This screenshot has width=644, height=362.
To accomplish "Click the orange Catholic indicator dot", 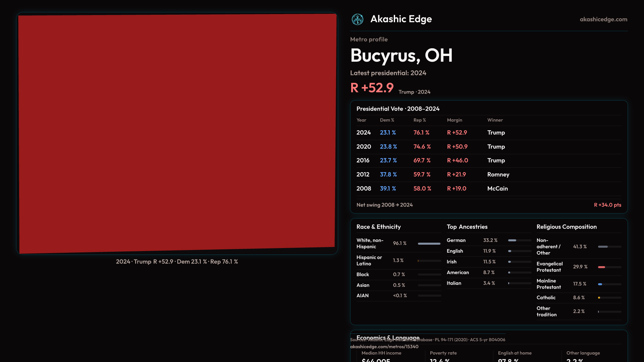I will (599, 298).
